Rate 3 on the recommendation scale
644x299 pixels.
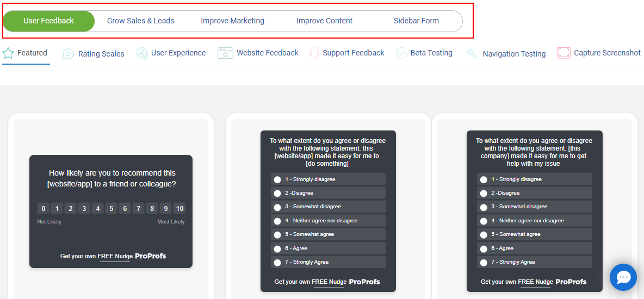click(x=84, y=208)
